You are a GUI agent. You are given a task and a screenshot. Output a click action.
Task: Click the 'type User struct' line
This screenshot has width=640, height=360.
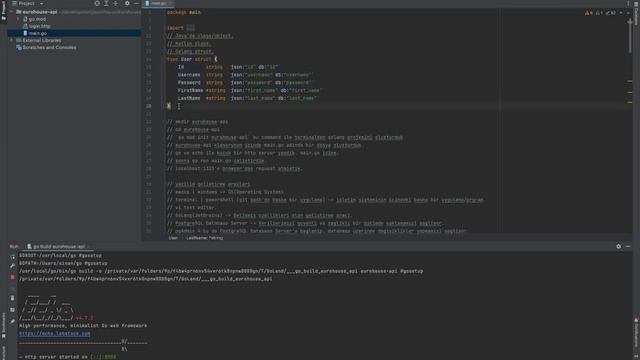pyautogui.click(x=192, y=59)
